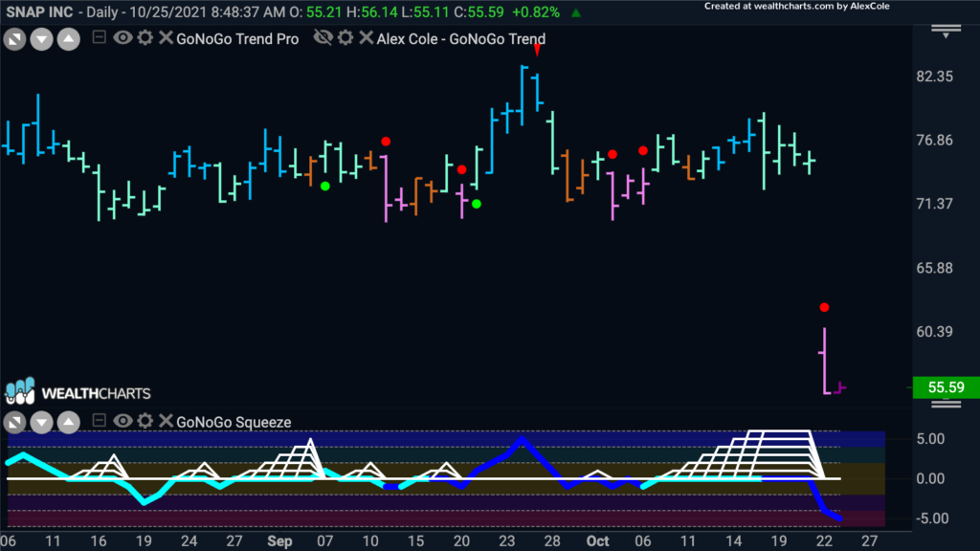Move the GoNoGo Trend Pro pane down
980x551 pixels.
click(42, 39)
